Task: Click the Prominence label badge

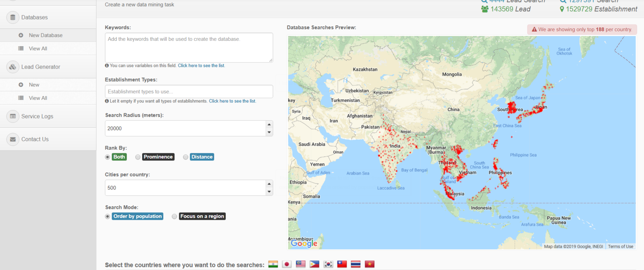Action: coord(158,157)
